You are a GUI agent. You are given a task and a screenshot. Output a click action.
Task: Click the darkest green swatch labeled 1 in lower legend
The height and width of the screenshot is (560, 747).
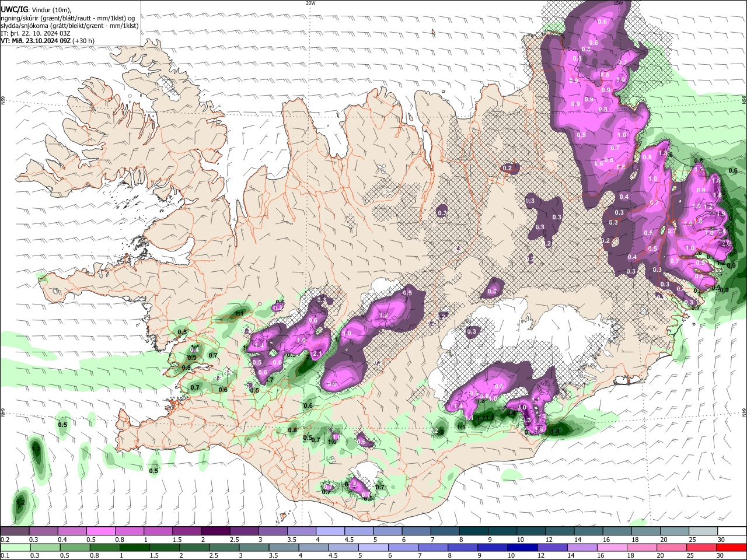[135, 547]
